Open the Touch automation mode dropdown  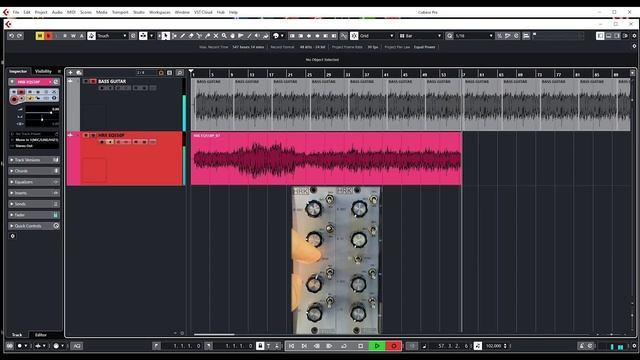(112, 36)
